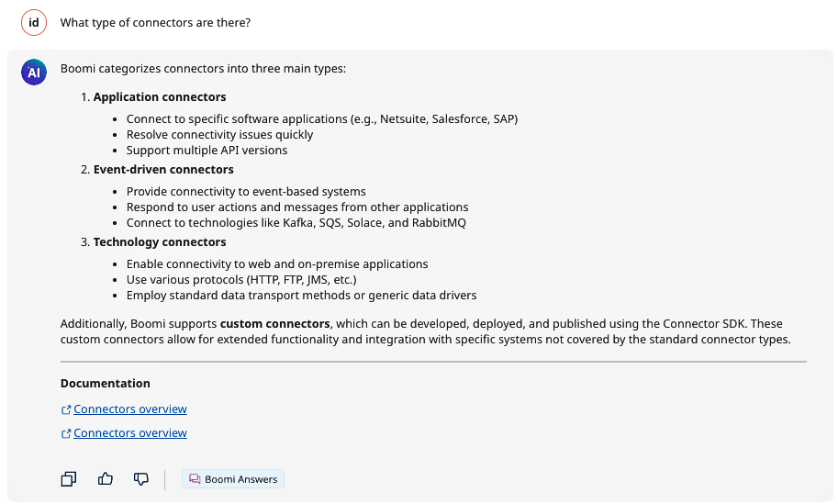The height and width of the screenshot is (504, 838).
Task: Click the question 'What type of connectors are there?'
Action: click(x=155, y=22)
